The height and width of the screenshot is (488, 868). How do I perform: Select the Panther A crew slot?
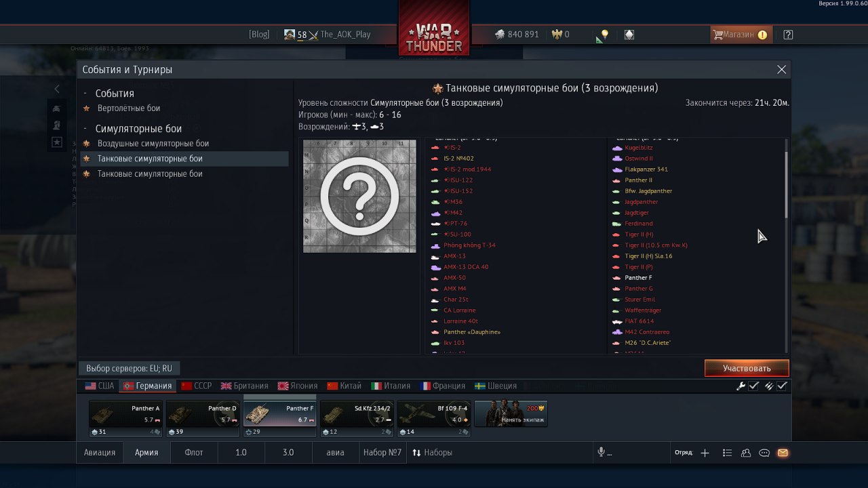(x=125, y=418)
